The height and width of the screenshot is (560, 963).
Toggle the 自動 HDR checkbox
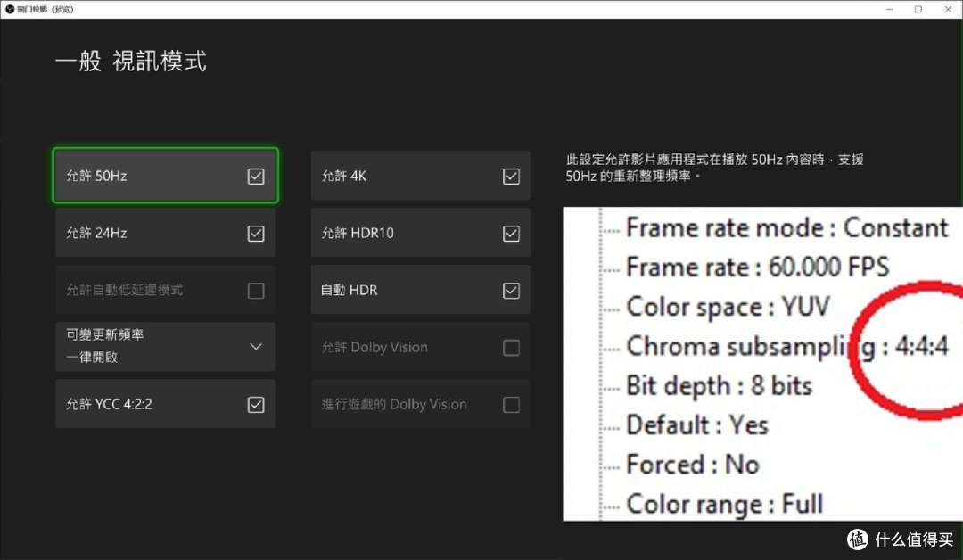[511, 291]
